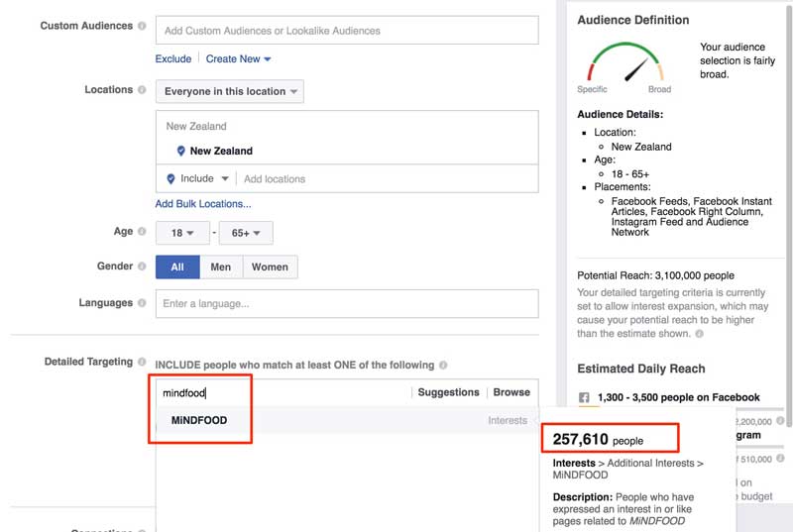
Task: Click Potential Reach 3,100,000 people text
Action: click(x=655, y=275)
